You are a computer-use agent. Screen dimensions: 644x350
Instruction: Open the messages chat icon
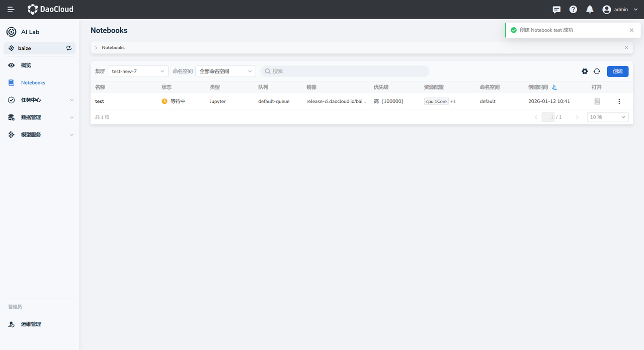556,10
